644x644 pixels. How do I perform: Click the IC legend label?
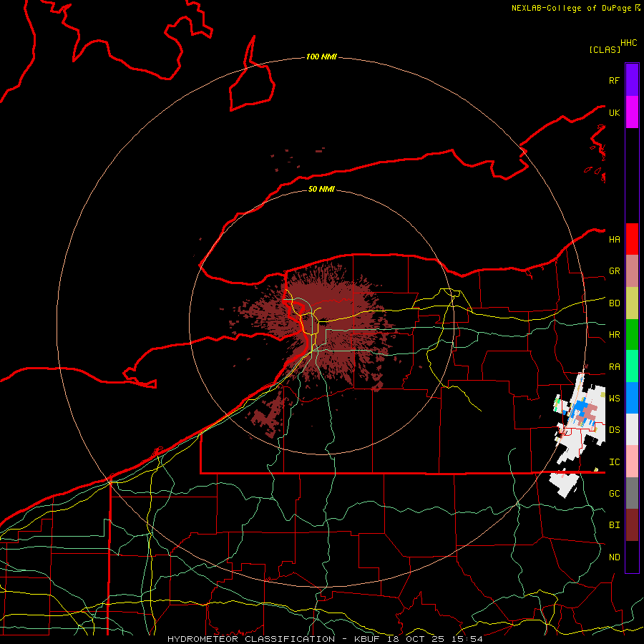pyautogui.click(x=614, y=462)
